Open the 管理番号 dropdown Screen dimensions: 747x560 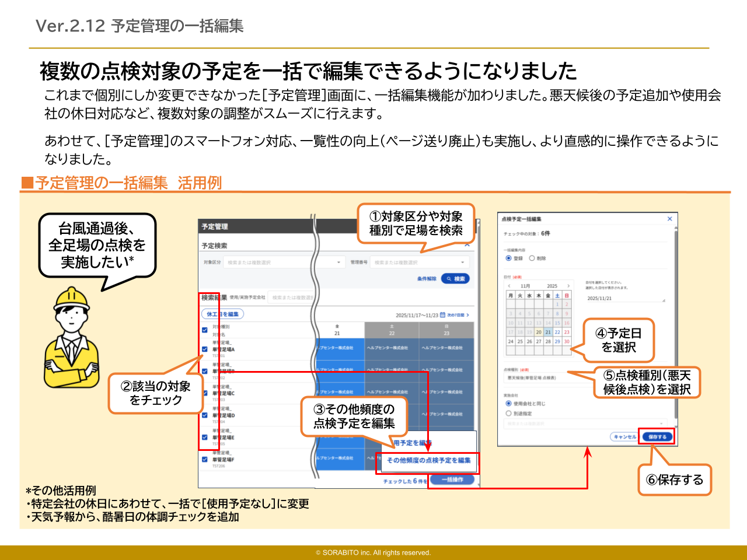click(420, 262)
